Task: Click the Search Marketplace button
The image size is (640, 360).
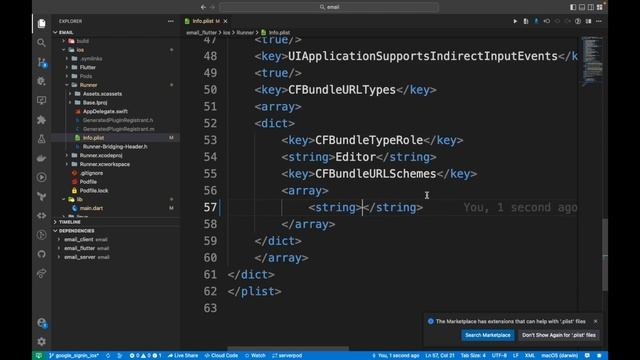Action: (488, 335)
